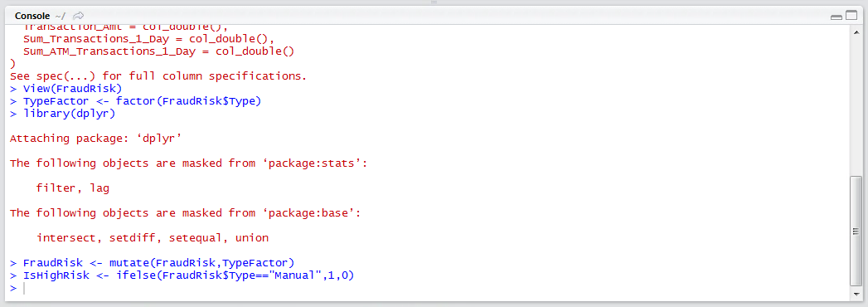This screenshot has height=307, width=868.
Task: Select the Console tab
Action: (32, 16)
